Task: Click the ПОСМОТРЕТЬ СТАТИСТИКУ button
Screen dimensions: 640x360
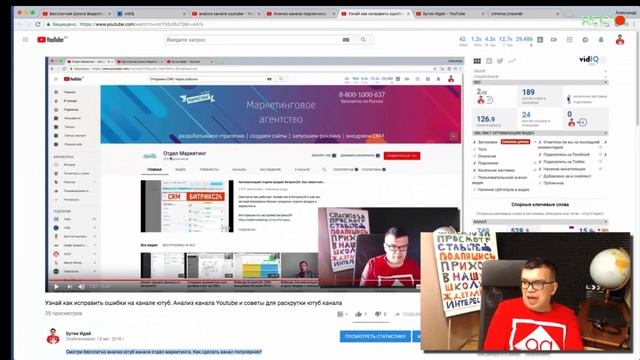Action: 375,336
